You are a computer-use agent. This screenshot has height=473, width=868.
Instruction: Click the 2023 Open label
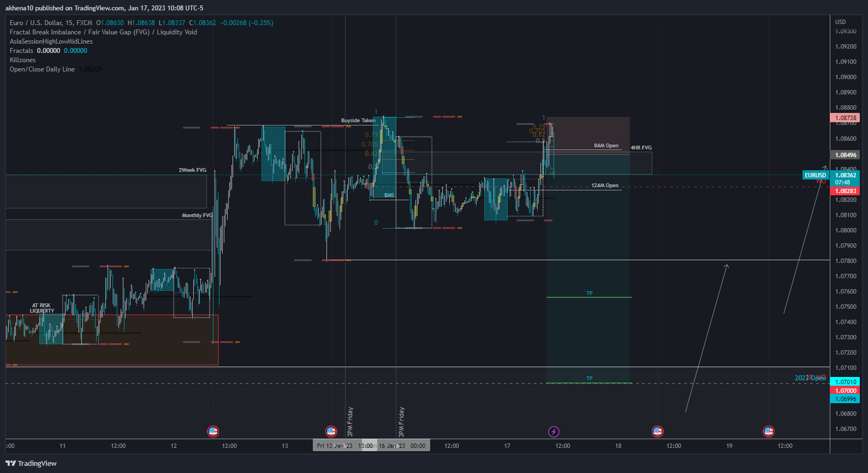tap(810, 378)
